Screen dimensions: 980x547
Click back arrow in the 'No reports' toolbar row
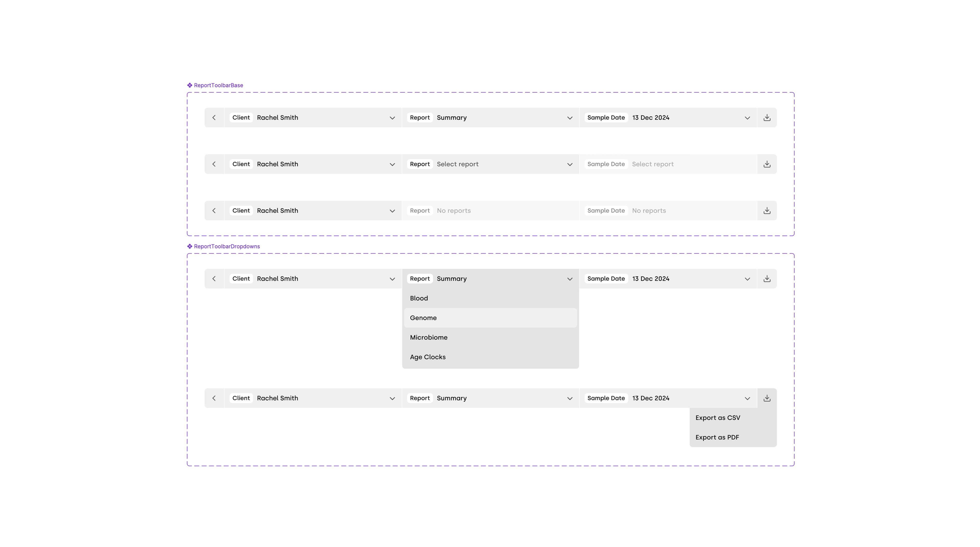pos(214,211)
